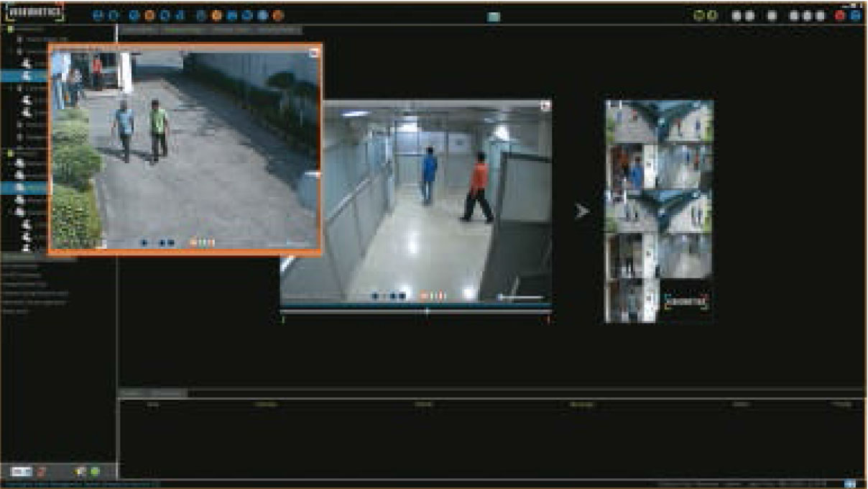Click the red icon in the top-right corner
Screen dimensions: 868x489
[840, 15]
